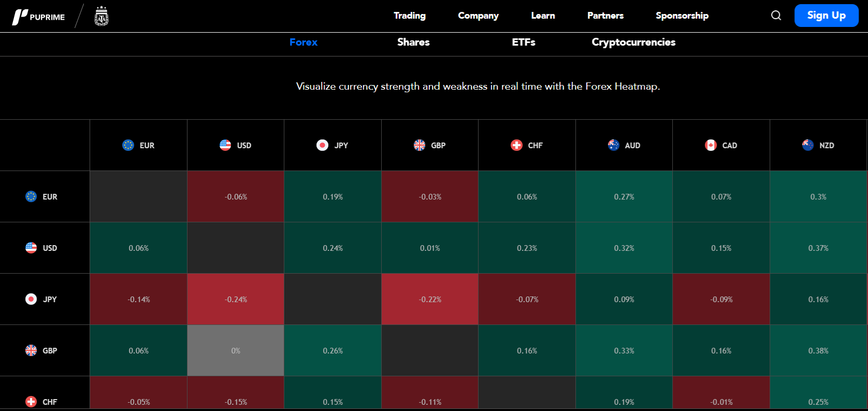Click the NZD flag in column header
This screenshot has height=411, width=868.
pos(808,145)
